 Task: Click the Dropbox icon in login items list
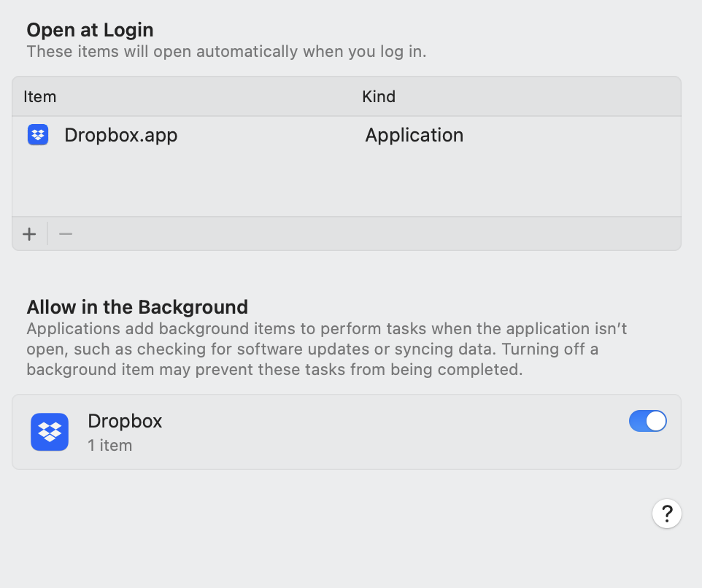[x=38, y=135]
